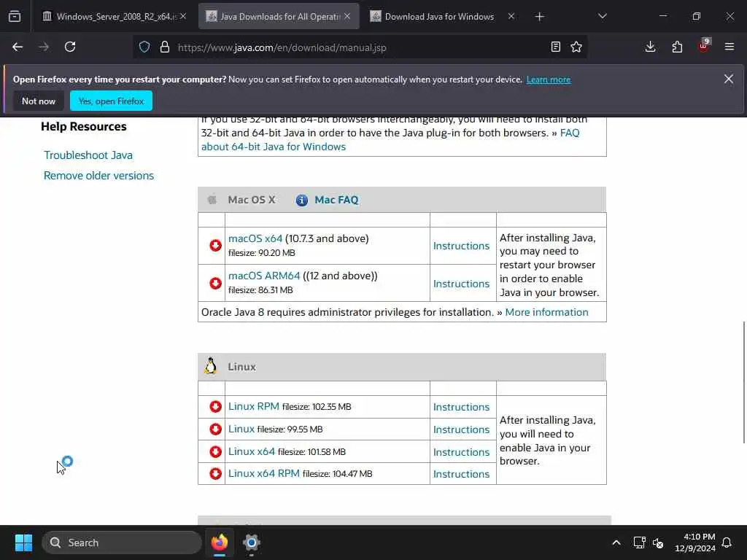
Task: Open the Learn more link in notification
Action: coord(549,79)
